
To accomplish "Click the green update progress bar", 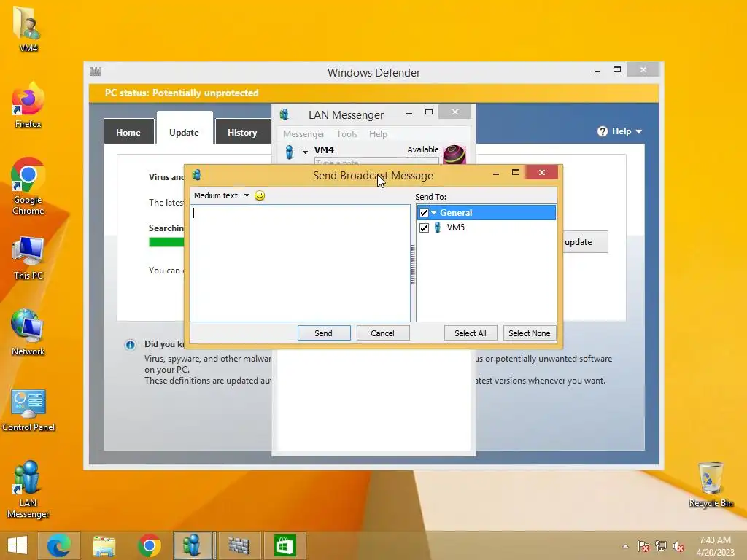I will coord(166,242).
